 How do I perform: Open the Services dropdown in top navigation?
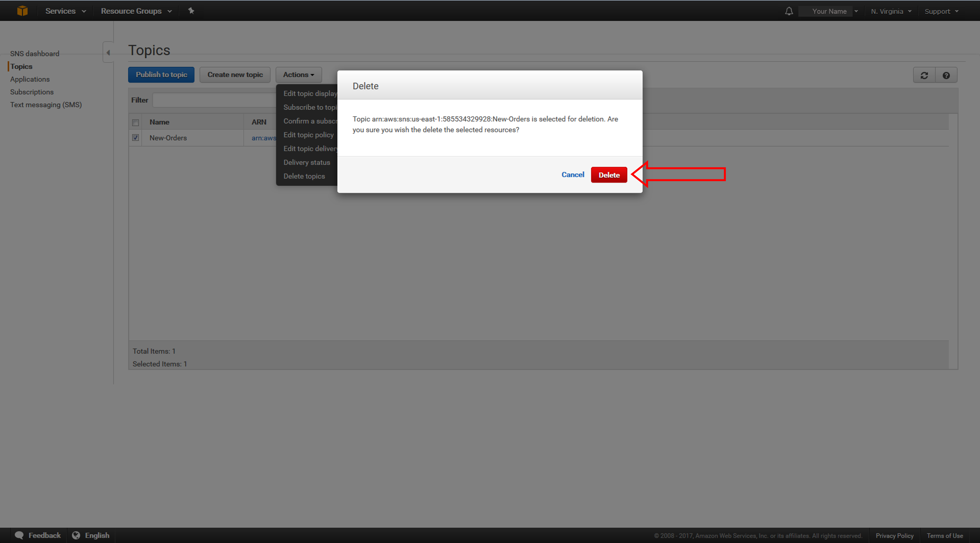(x=64, y=11)
